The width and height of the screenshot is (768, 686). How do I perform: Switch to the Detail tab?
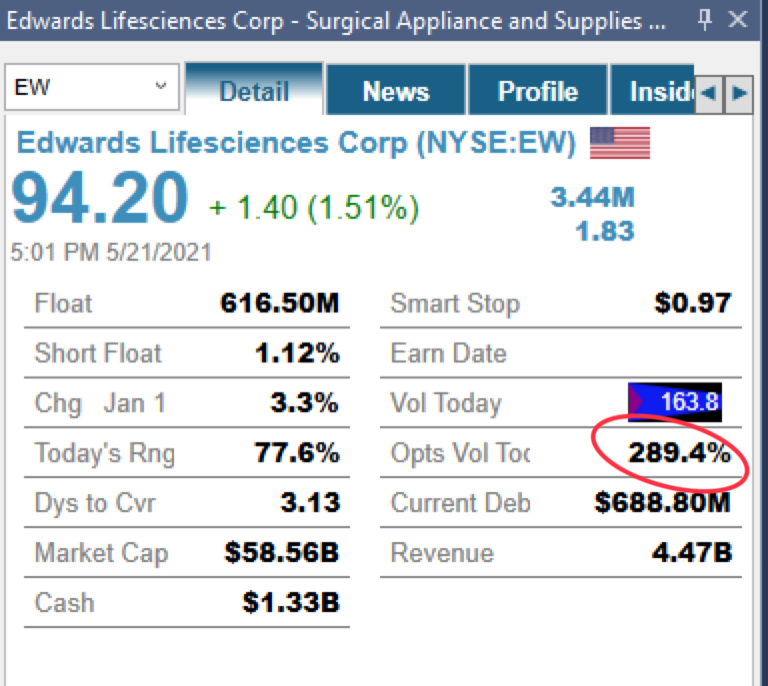(x=254, y=89)
